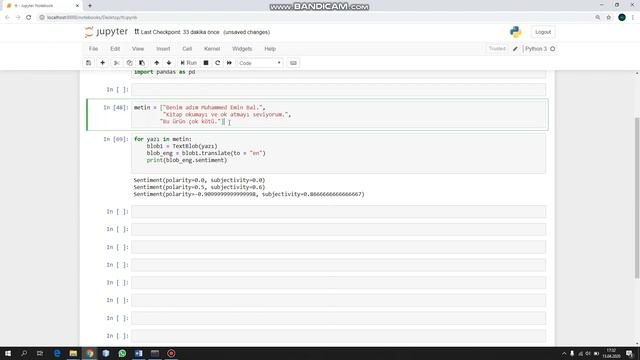640x360 pixels.
Task: Restart kernel and run all cells icon
Action: (229, 63)
